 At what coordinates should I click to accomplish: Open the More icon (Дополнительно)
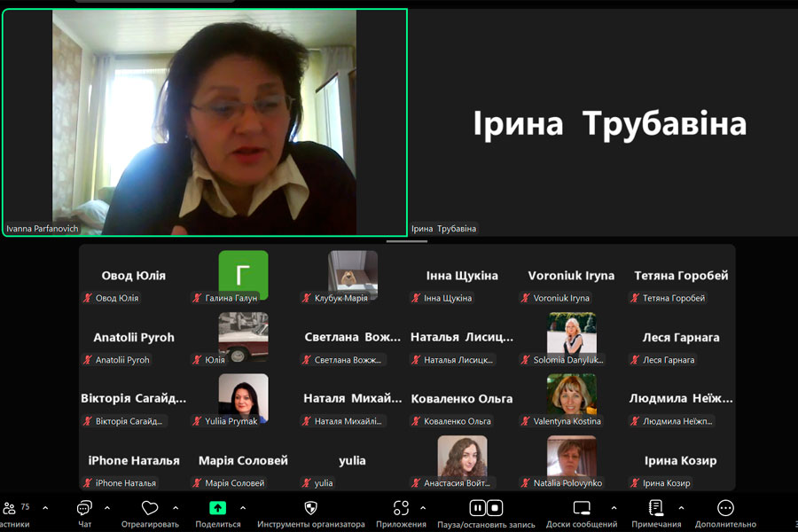coord(725,508)
